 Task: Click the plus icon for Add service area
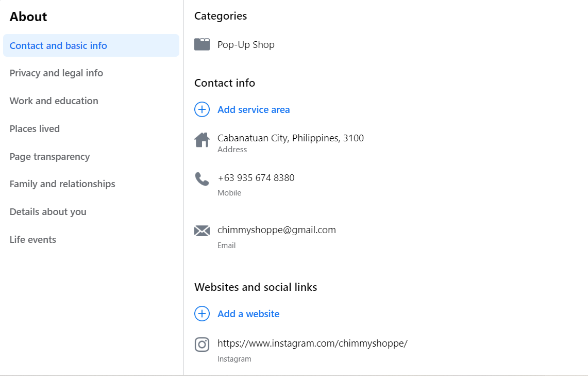click(x=202, y=109)
